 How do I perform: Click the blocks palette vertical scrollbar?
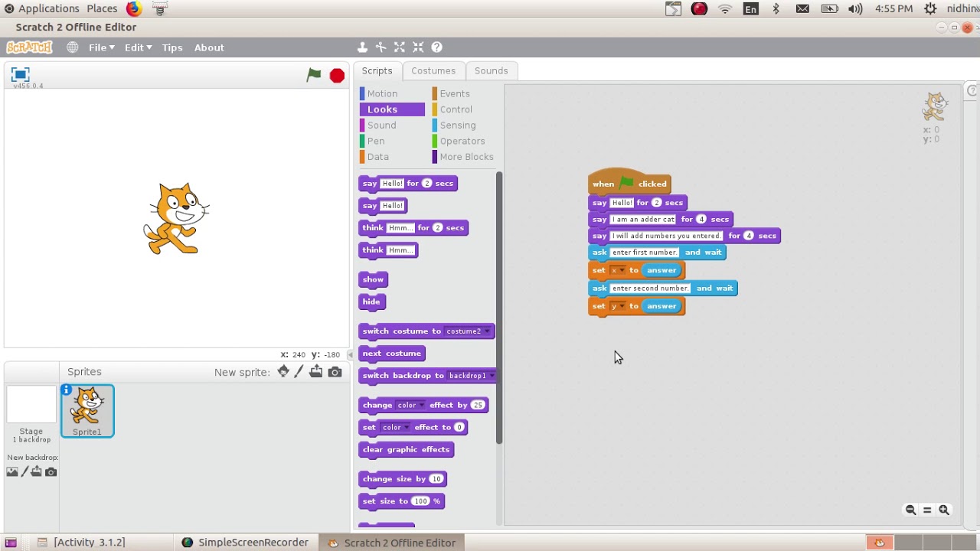click(499, 308)
